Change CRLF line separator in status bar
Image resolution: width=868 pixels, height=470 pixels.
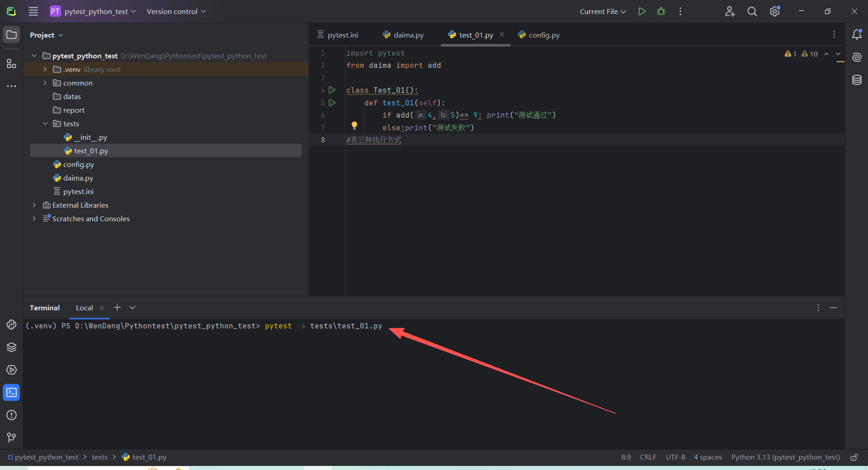pos(648,457)
